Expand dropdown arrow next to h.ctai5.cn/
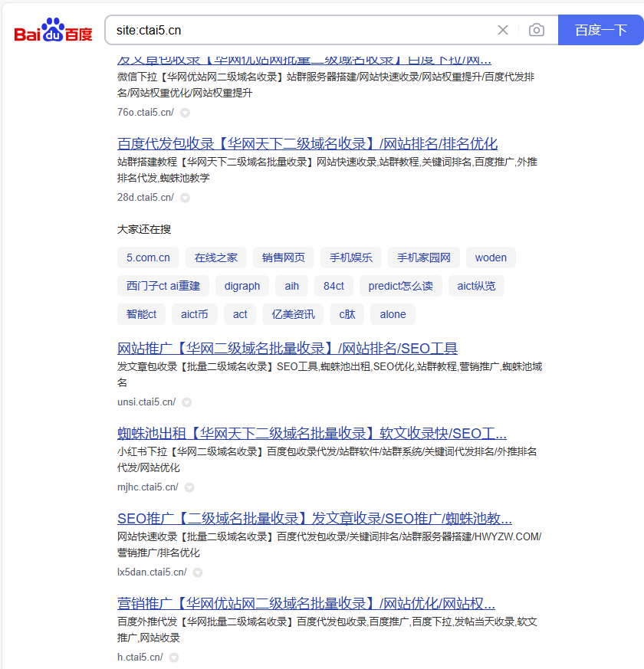The width and height of the screenshot is (644, 669). coord(174,658)
